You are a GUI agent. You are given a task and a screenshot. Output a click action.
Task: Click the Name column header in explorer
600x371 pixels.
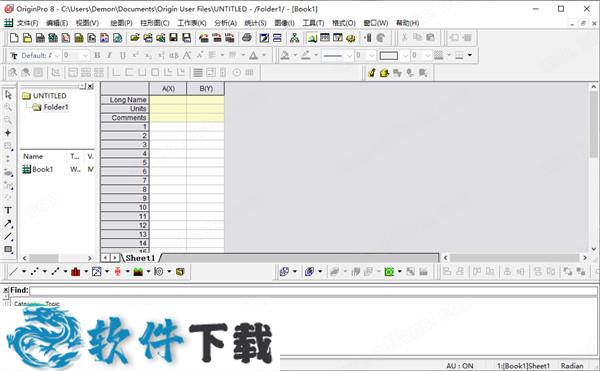point(33,156)
